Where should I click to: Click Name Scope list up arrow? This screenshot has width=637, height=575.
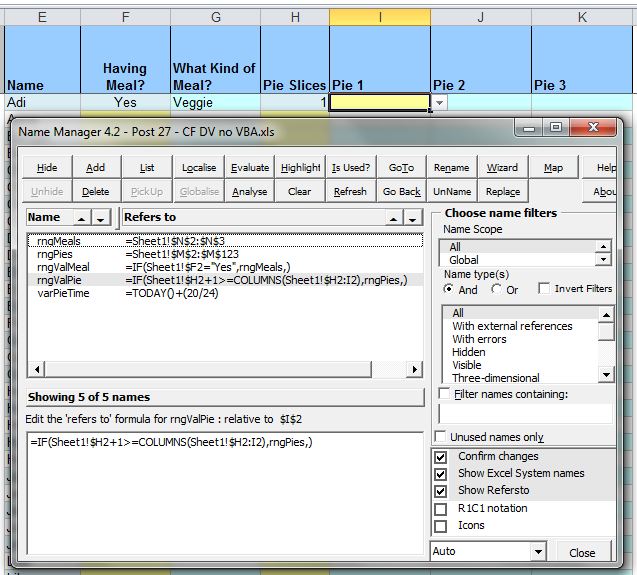pyautogui.click(x=603, y=246)
